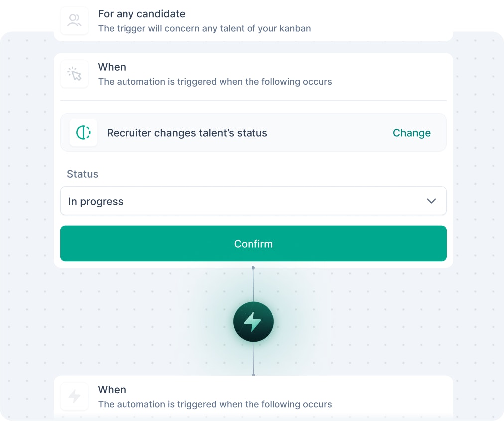504x421 pixels.
Task: Click the top connector dot below Confirm
Action: pos(253,268)
